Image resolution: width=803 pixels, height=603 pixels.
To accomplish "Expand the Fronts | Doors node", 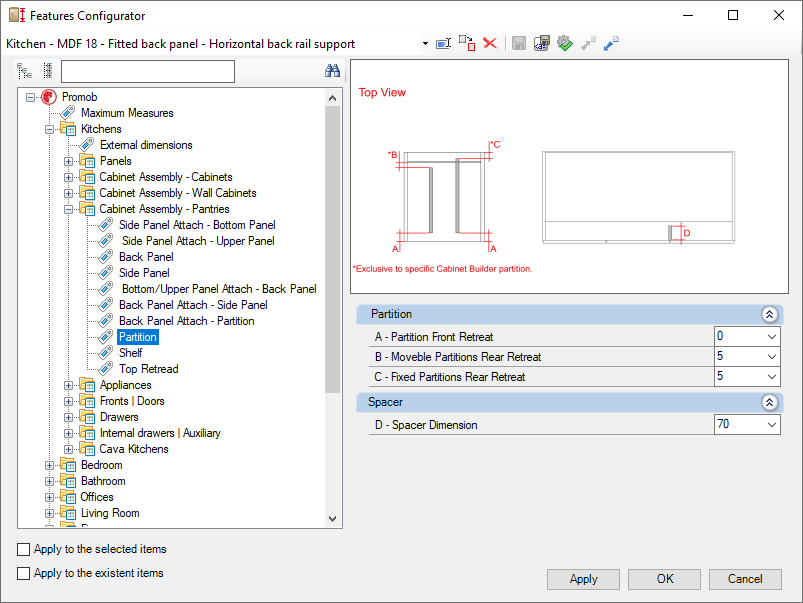I will click(x=68, y=401).
